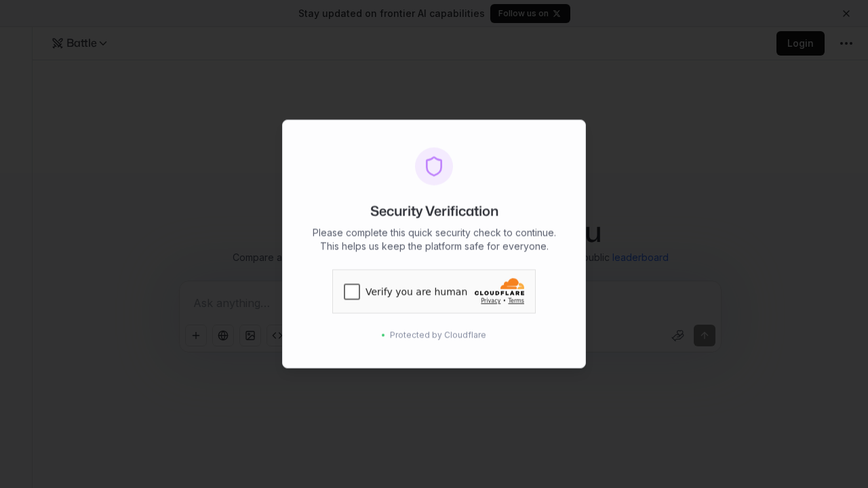Click the eraser icon beside send
This screenshot has width=868, height=488.
(x=677, y=335)
